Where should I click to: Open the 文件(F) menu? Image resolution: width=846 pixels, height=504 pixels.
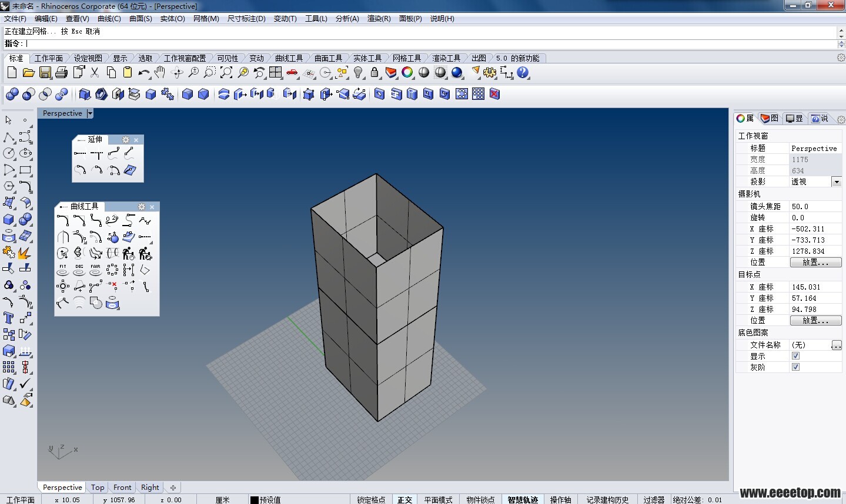pyautogui.click(x=15, y=19)
